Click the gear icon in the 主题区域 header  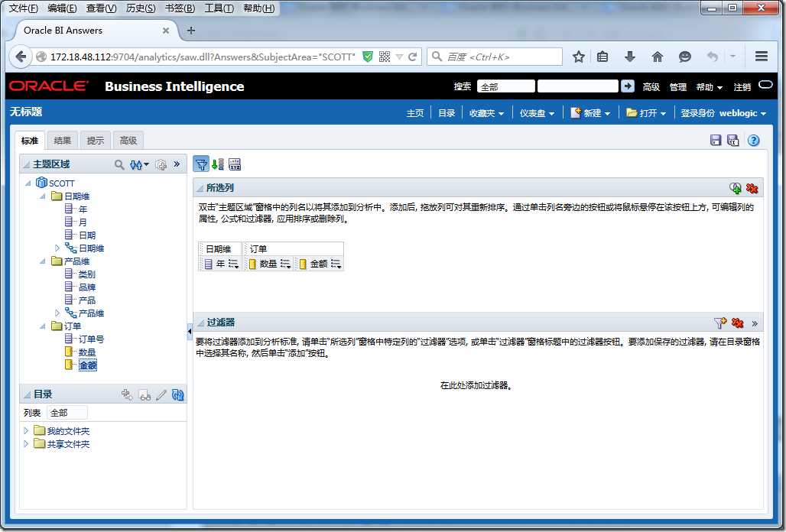click(x=161, y=164)
